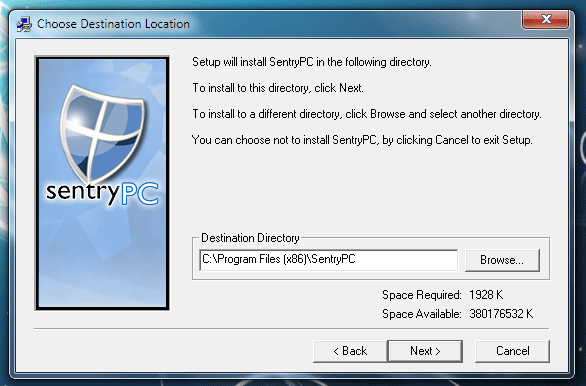This screenshot has width=586, height=386.
Task: Click 'You can choose not to install' line
Action: pyautogui.click(x=362, y=140)
